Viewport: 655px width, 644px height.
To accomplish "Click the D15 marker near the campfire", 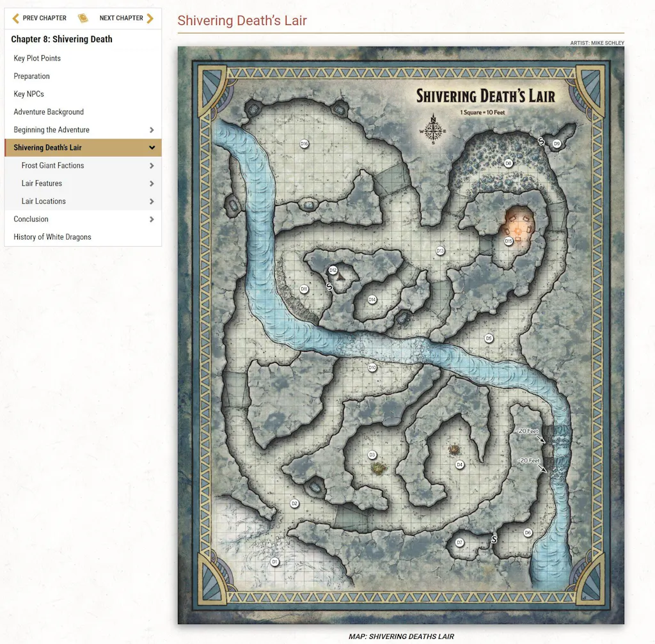I will [x=509, y=241].
